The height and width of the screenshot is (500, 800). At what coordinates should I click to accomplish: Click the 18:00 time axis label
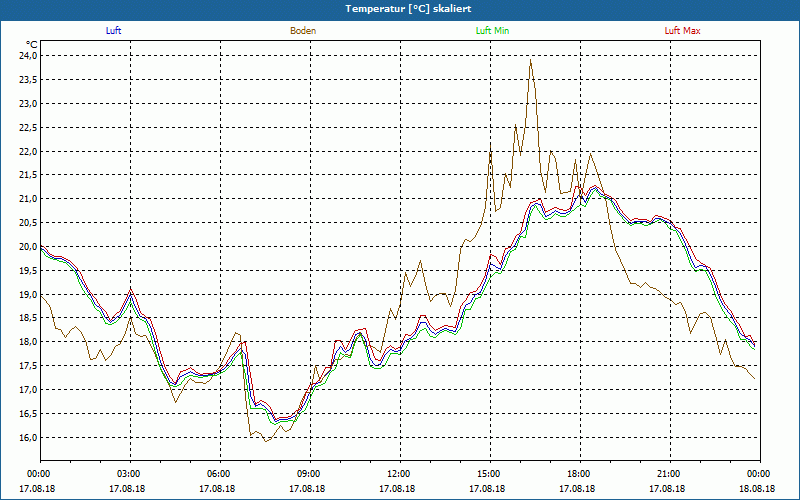click(x=581, y=474)
